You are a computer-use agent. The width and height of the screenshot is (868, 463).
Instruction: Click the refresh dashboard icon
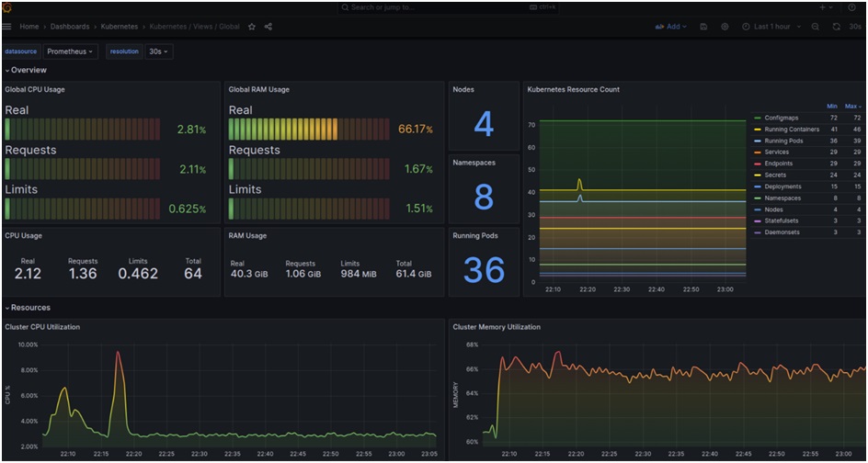(x=836, y=27)
